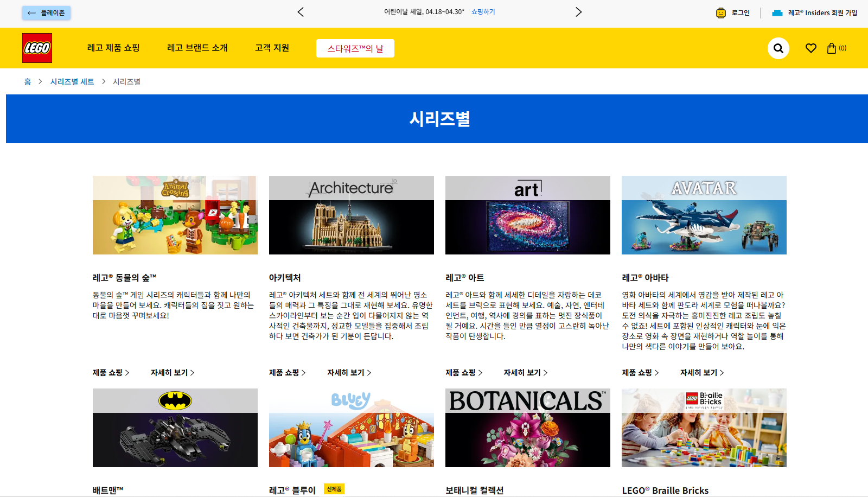This screenshot has width=868, height=497.
Task: Click 자세히 보기 under 아키텍처
Action: pos(349,372)
